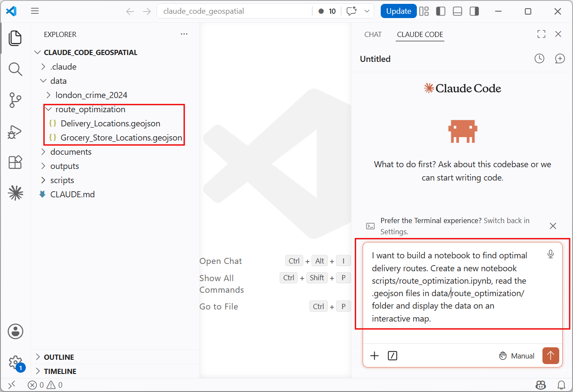573x392 pixels.
Task: Open the 10 sessions indicator
Action: coord(327,11)
